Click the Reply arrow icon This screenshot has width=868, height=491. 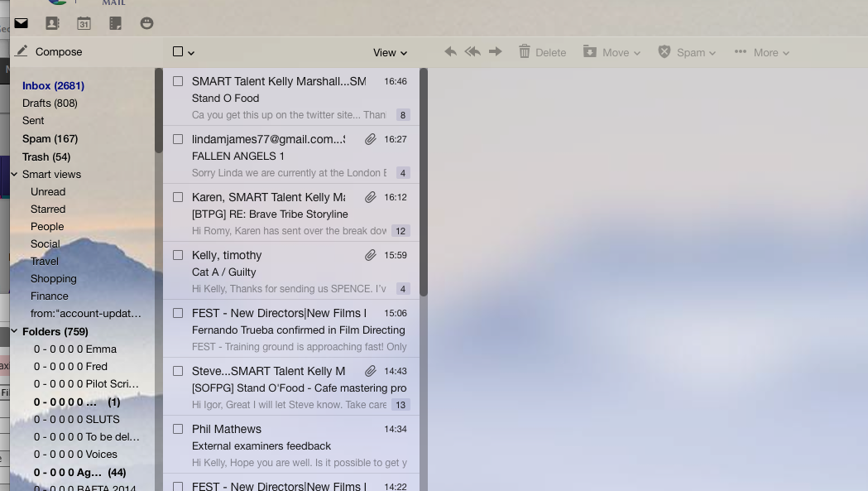(450, 52)
